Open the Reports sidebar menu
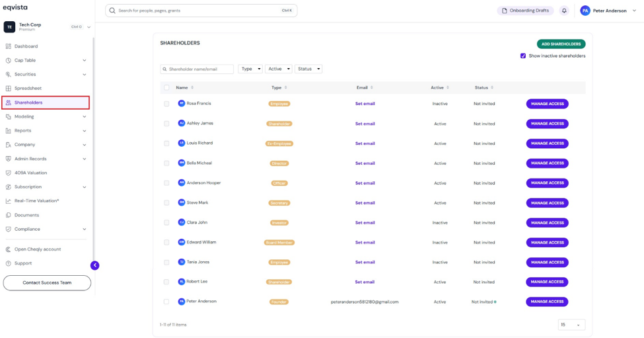 coord(46,131)
